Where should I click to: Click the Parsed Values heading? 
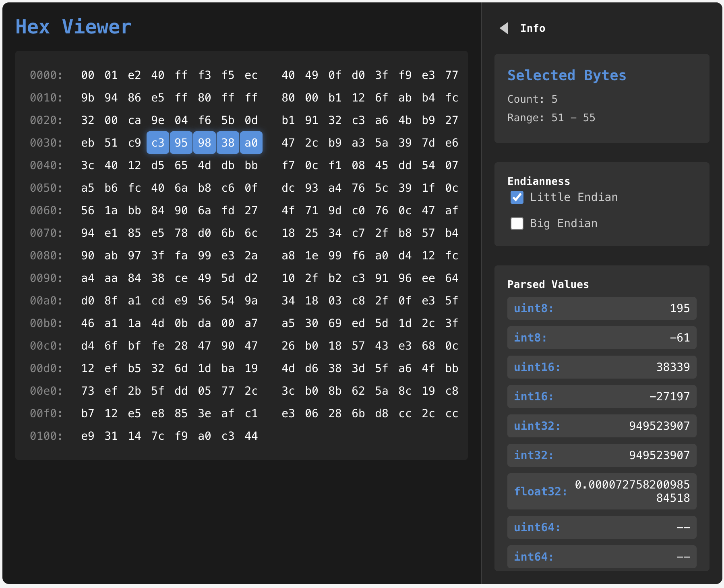(x=548, y=284)
